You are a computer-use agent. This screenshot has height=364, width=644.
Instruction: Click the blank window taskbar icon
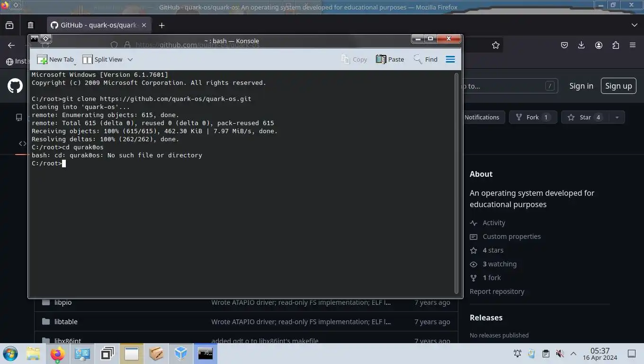(x=132, y=354)
